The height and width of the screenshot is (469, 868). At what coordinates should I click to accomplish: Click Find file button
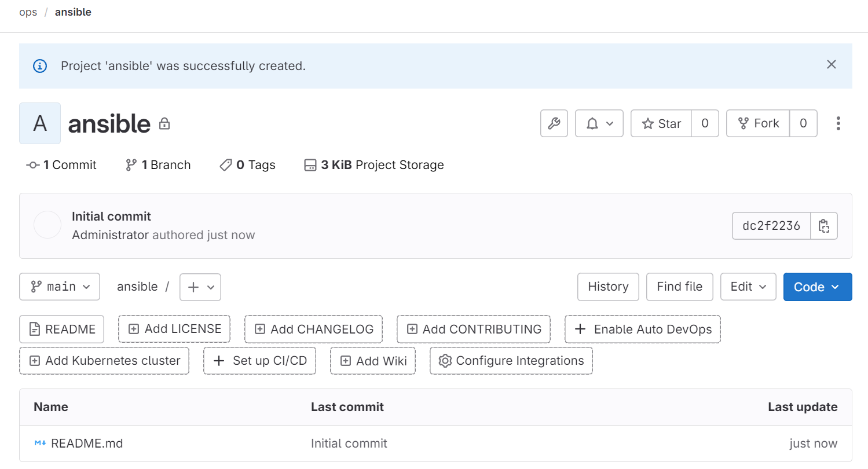click(680, 287)
